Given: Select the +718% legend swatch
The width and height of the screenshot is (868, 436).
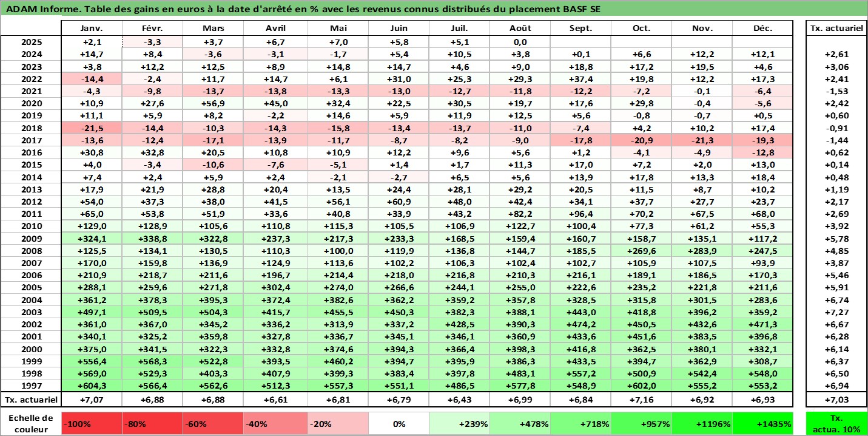Looking at the screenshot, I should click(x=580, y=424).
